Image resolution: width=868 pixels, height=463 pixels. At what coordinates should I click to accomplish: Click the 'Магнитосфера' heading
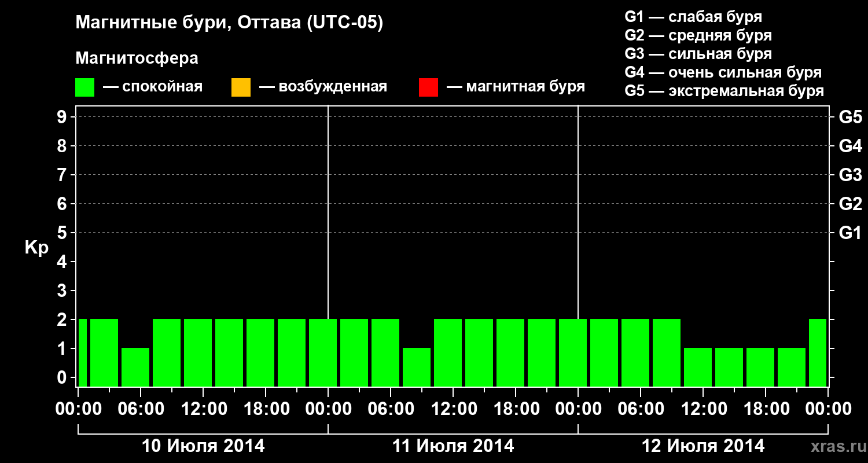[137, 58]
